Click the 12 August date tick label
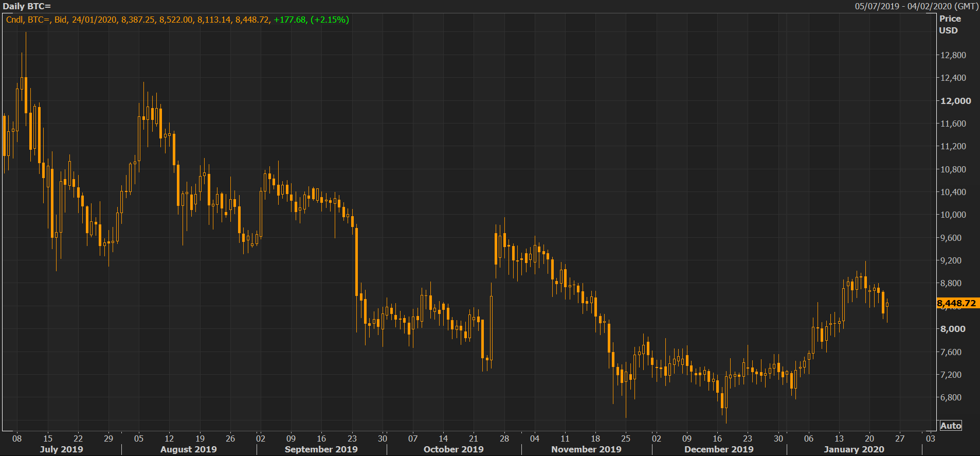Screen dimensions: 980x456 pos(169,439)
